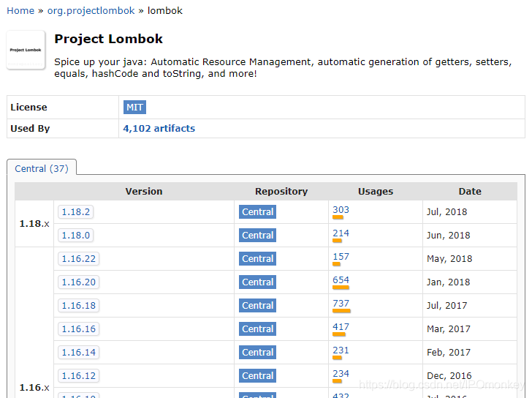Screen dimensions: 532x398
Task: Open version 1.16.12
Action: click(x=79, y=376)
